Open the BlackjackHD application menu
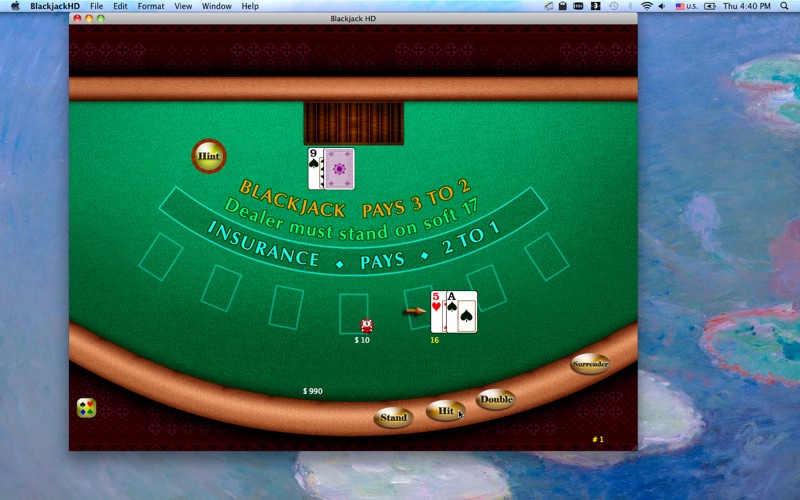 [55, 6]
